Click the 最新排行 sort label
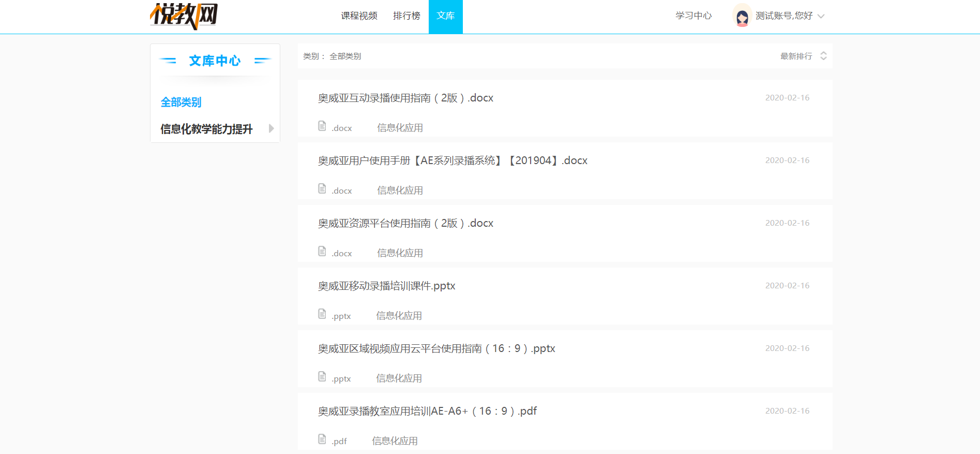Image resolution: width=980 pixels, height=454 pixels. tap(796, 56)
